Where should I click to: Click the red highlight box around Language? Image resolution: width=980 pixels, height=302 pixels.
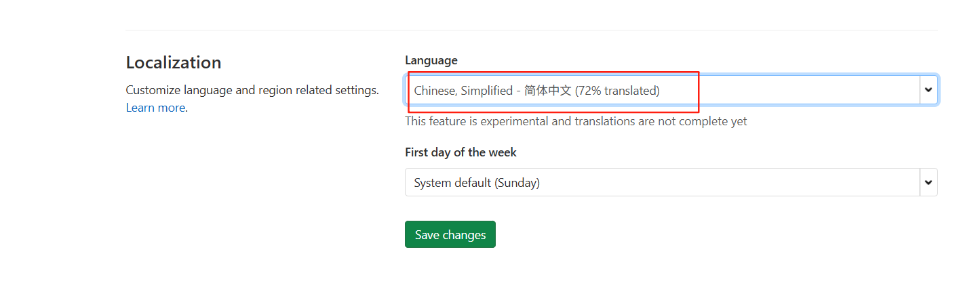click(x=553, y=91)
